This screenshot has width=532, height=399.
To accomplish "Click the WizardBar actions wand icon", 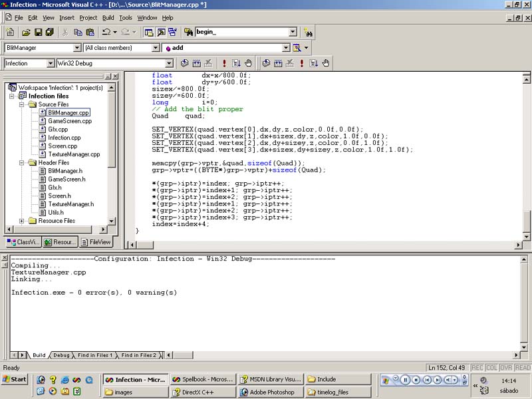I will [297, 48].
